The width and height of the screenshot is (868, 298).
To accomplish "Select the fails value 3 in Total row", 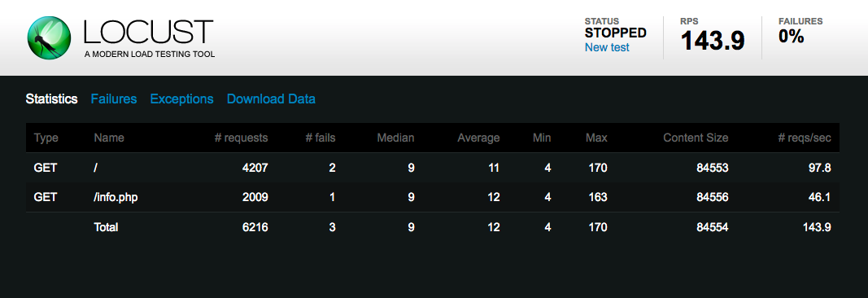I will 332,227.
